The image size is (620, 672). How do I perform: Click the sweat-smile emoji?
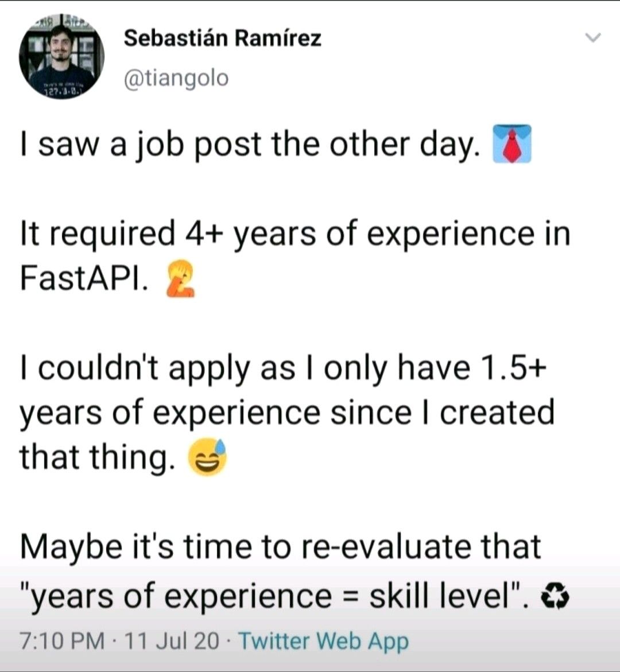click(x=208, y=457)
